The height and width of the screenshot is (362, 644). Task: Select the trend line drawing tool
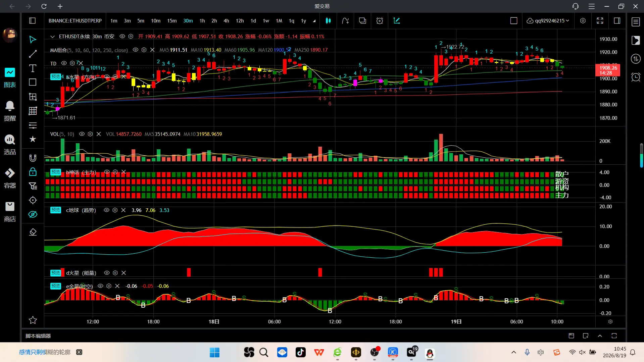click(33, 54)
